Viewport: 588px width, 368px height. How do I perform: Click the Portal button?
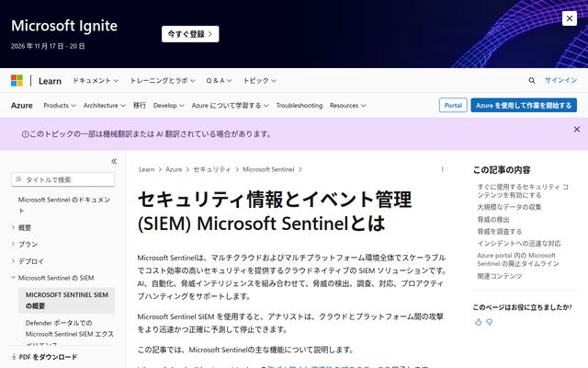pyautogui.click(x=453, y=105)
